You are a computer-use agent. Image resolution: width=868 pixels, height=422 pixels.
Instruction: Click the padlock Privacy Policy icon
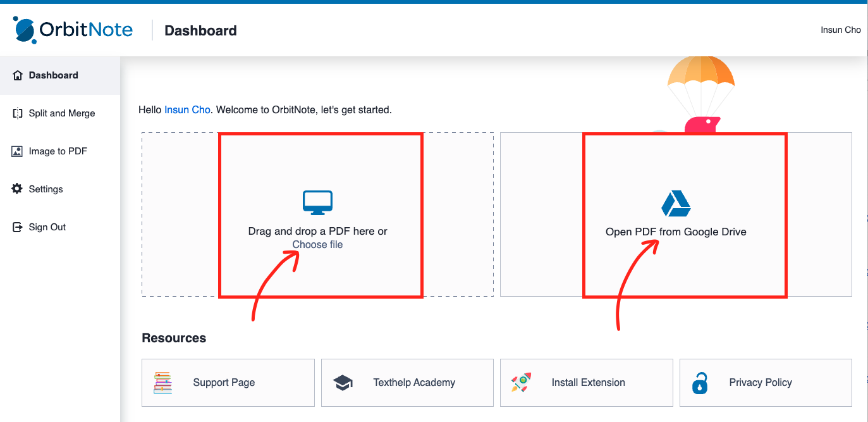[700, 383]
